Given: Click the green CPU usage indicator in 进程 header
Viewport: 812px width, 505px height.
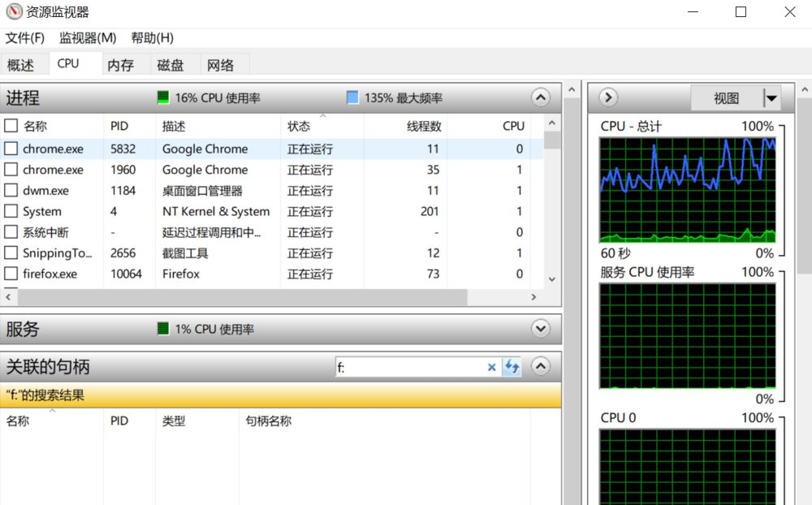Looking at the screenshot, I should (163, 98).
